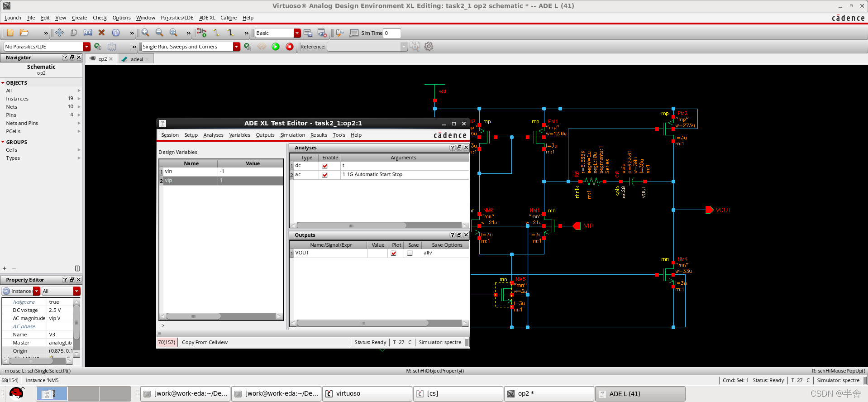Click the column layout icon at Navigator bottom

77,268
